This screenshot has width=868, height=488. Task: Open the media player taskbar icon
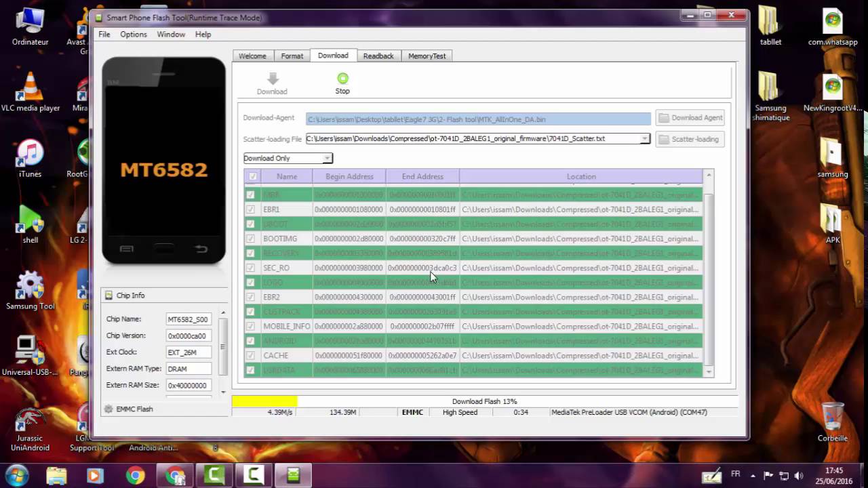(96, 476)
